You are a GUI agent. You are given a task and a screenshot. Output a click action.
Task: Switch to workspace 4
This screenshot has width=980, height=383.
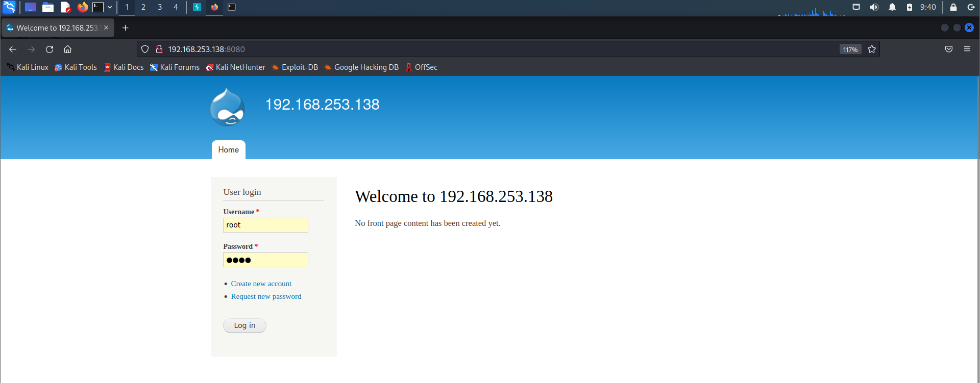pos(176,7)
